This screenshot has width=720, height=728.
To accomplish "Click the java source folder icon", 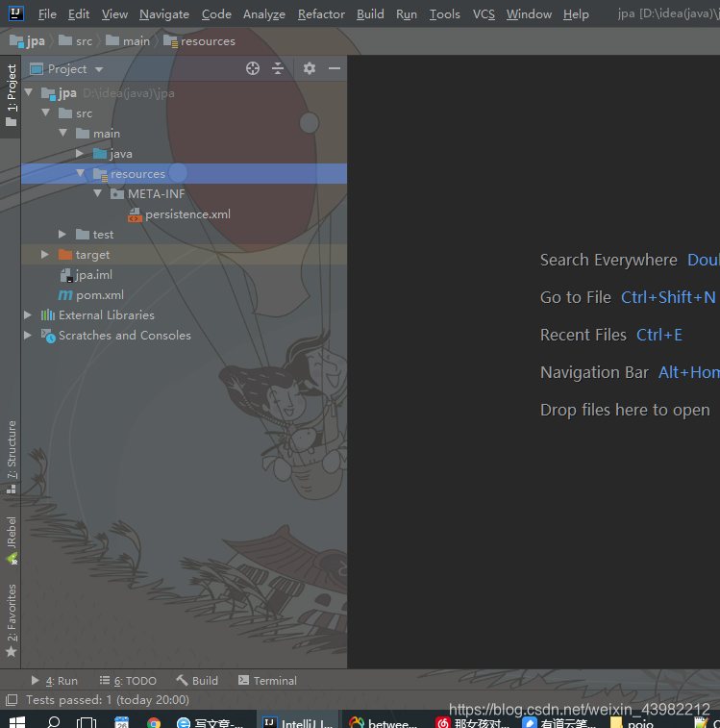I will click(x=100, y=154).
